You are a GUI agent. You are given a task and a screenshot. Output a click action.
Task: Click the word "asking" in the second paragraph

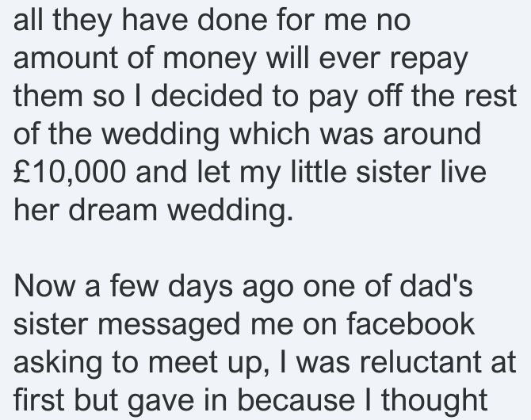[x=58, y=364]
